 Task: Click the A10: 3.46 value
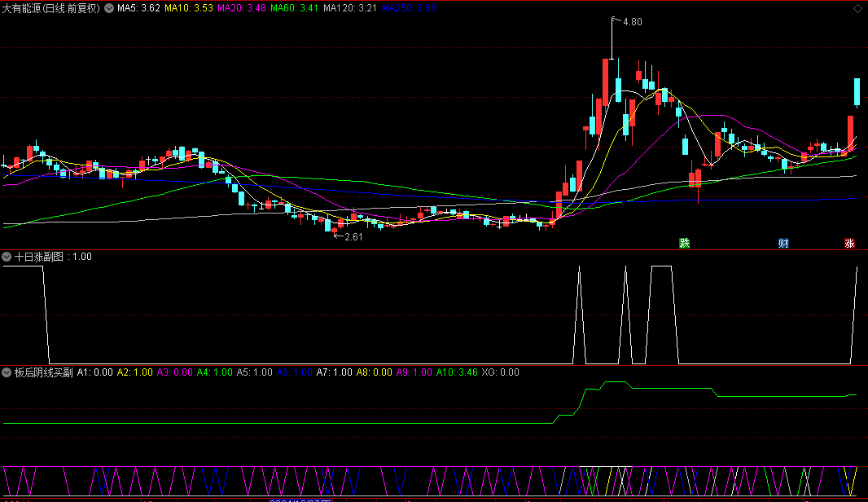point(457,372)
